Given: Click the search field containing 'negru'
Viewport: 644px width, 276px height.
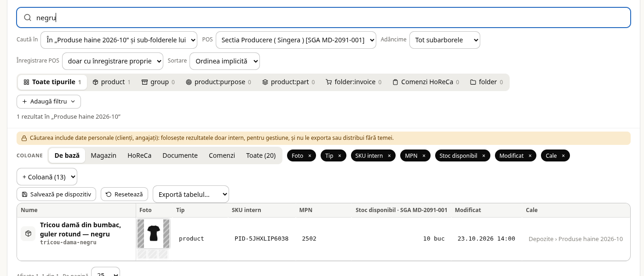Looking at the screenshot, I should [x=323, y=17].
